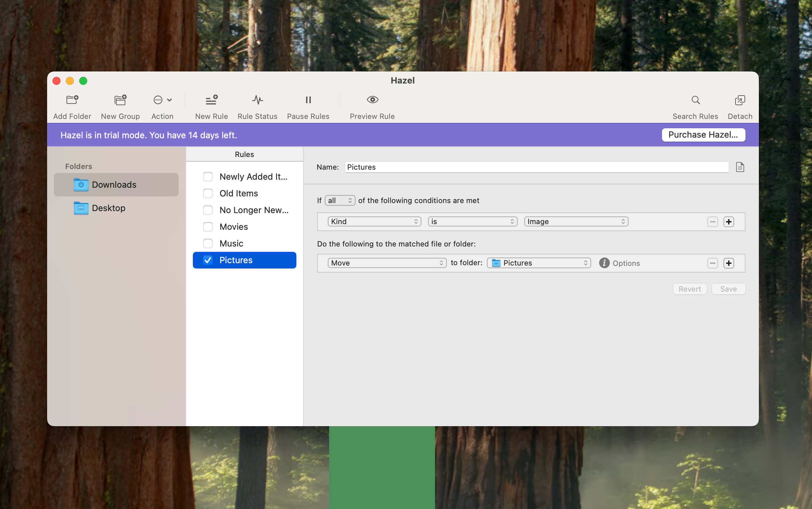The height and width of the screenshot is (509, 812).
Task: Select the Movies rule row
Action: pyautogui.click(x=245, y=226)
